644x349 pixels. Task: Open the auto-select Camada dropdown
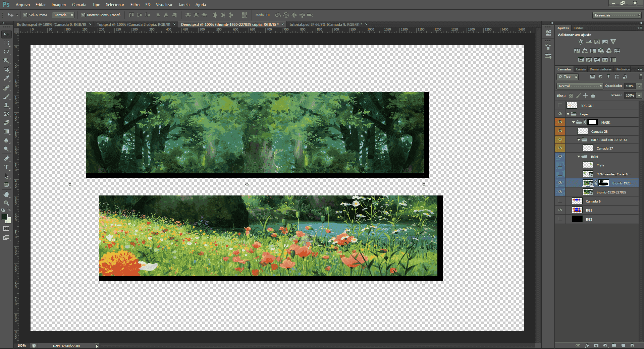point(63,15)
